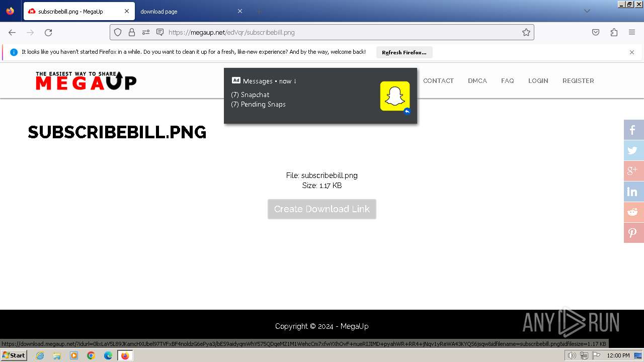
Task: Bookmark this page with the star icon
Action: pos(526,32)
